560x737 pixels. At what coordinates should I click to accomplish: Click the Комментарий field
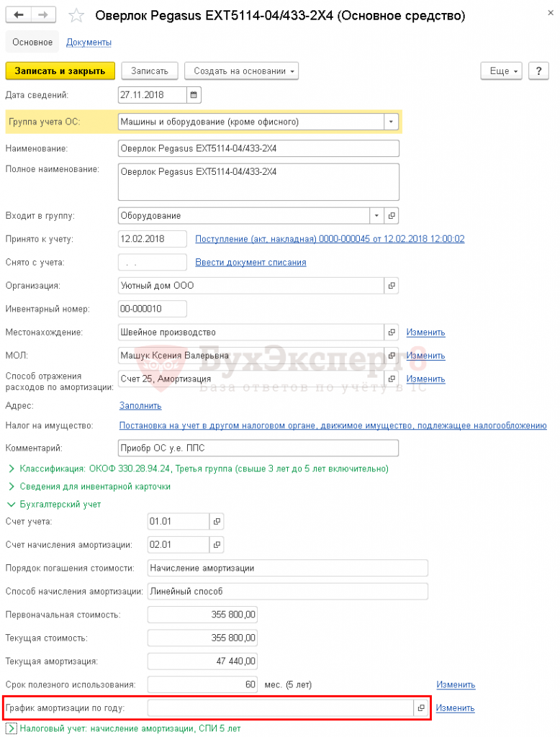pyautogui.click(x=258, y=448)
